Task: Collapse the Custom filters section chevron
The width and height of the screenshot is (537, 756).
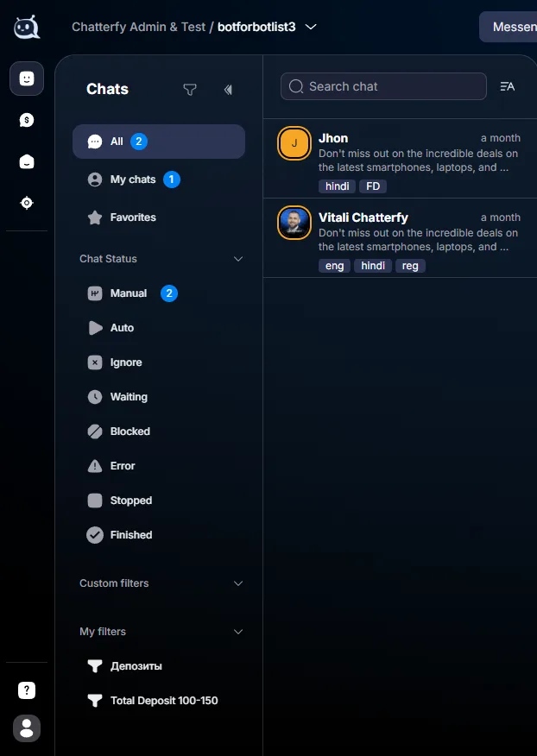Action: [238, 583]
